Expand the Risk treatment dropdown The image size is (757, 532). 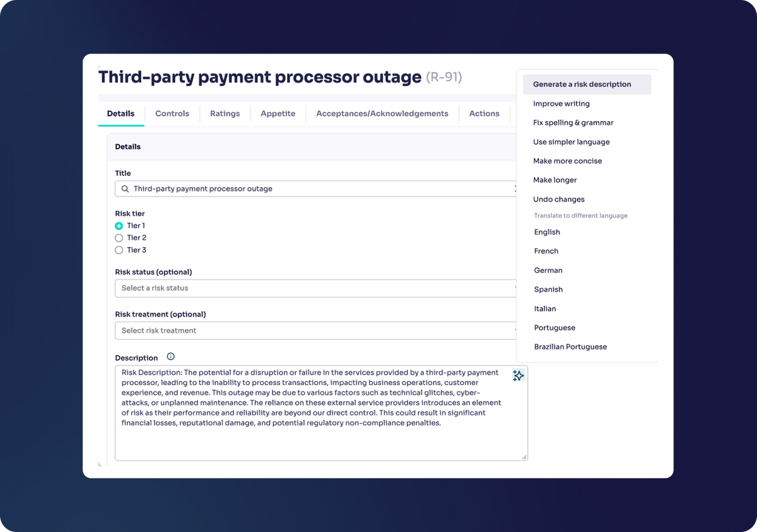[315, 330]
